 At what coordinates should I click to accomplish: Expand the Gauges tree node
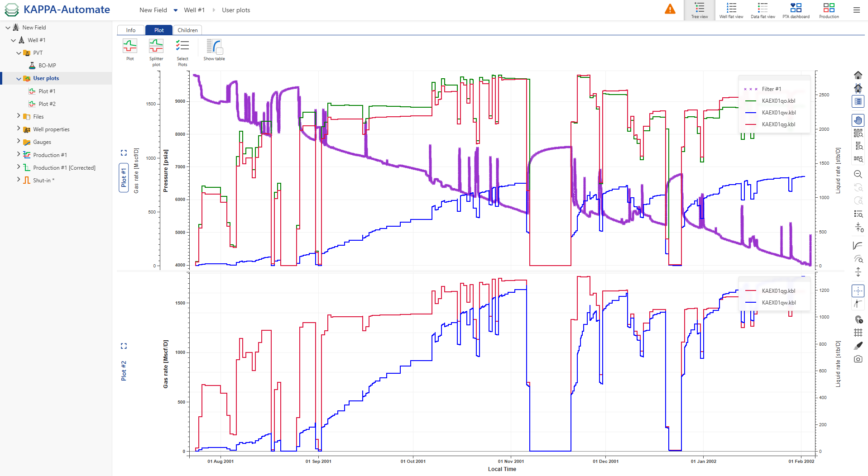[19, 142]
